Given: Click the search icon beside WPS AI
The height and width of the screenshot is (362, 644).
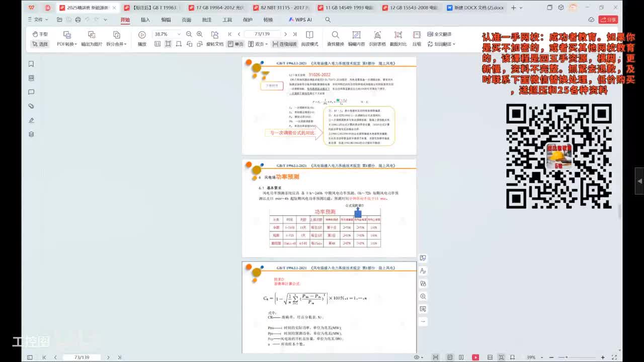Looking at the screenshot, I should (x=328, y=20).
